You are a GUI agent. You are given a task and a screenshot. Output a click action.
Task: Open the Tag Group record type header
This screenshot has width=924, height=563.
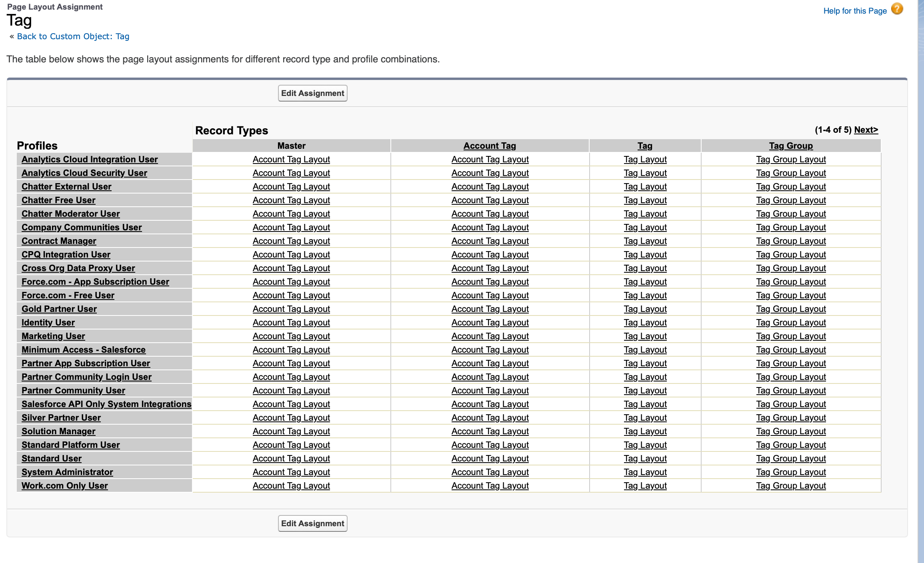click(790, 146)
